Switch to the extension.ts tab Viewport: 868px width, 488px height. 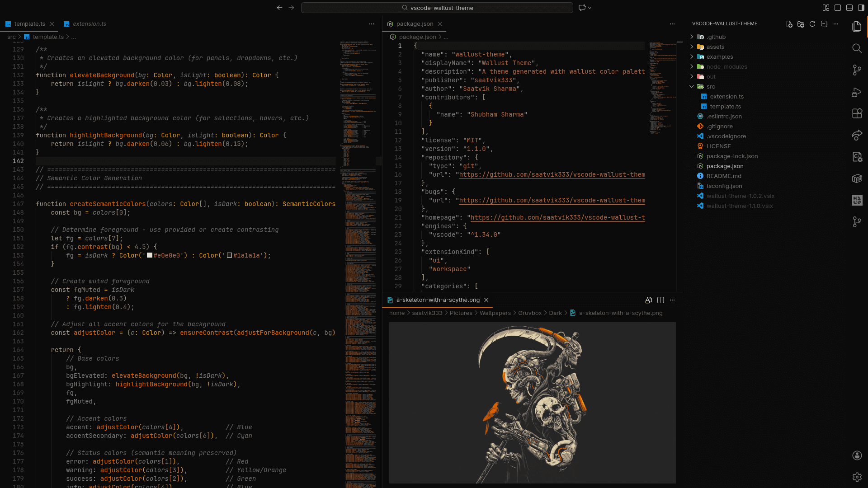click(x=89, y=23)
